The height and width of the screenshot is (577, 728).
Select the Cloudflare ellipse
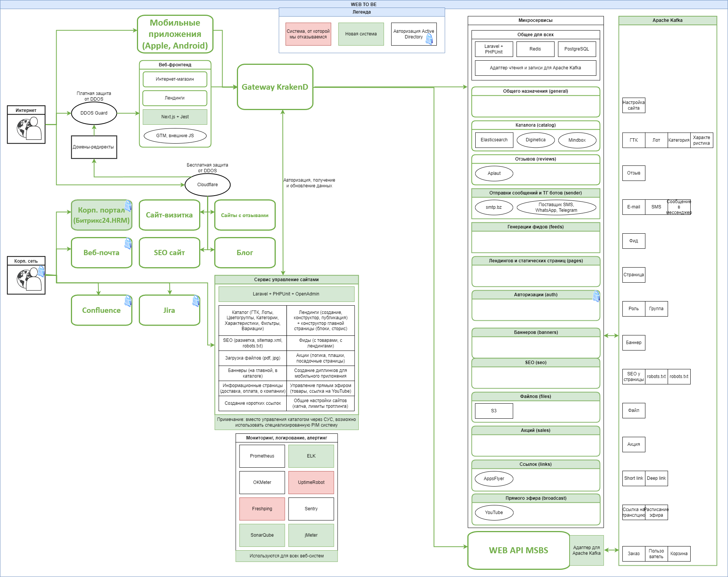pyautogui.click(x=207, y=185)
